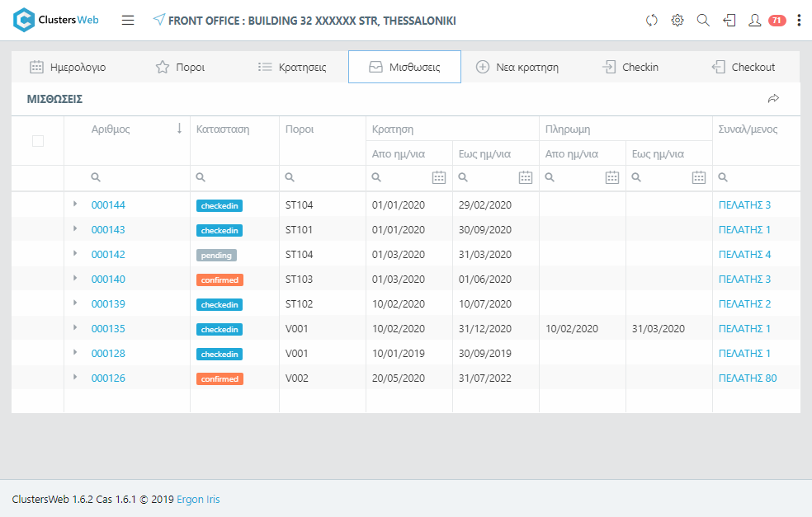The width and height of the screenshot is (812, 517).
Task: Click the logout door icon in header
Action: click(729, 21)
